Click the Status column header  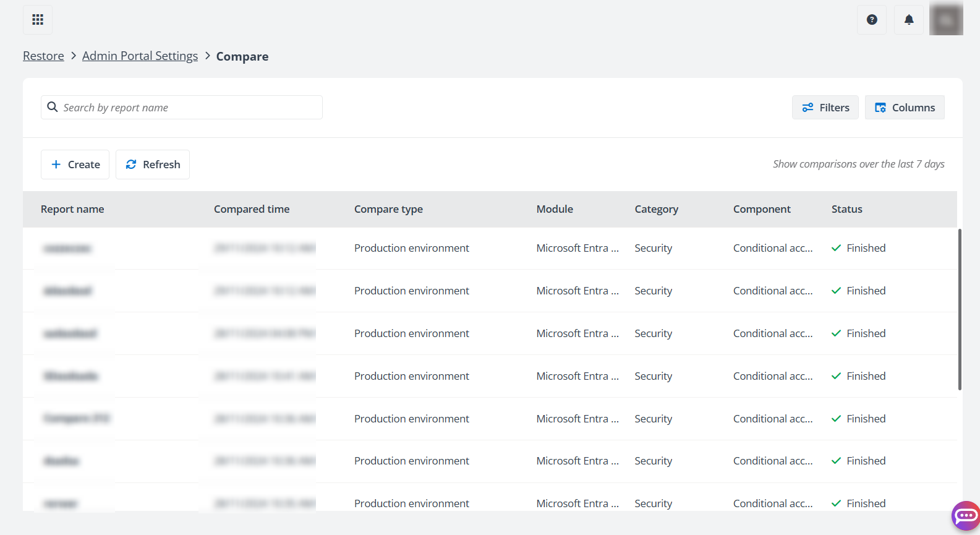click(846, 209)
